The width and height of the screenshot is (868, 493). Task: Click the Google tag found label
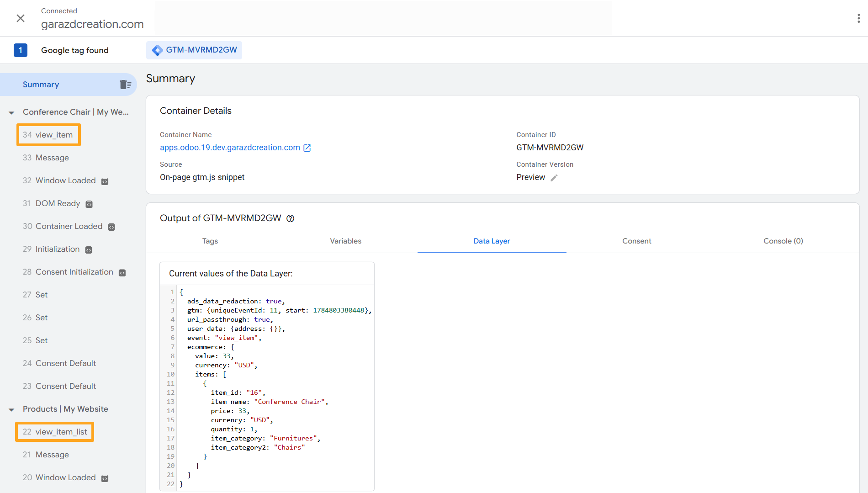click(75, 50)
